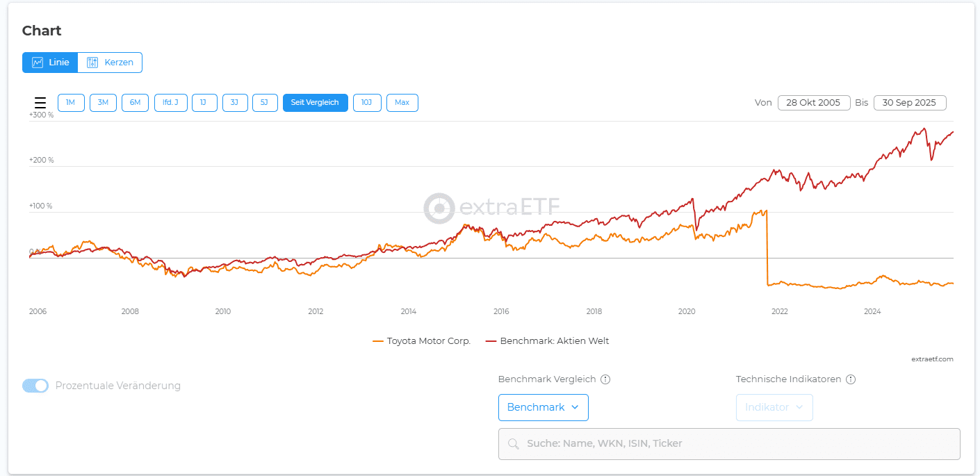Screen dimensions: 980x476
Task: Toggle Toyota Motor Corp. series in legend
Action: (422, 341)
